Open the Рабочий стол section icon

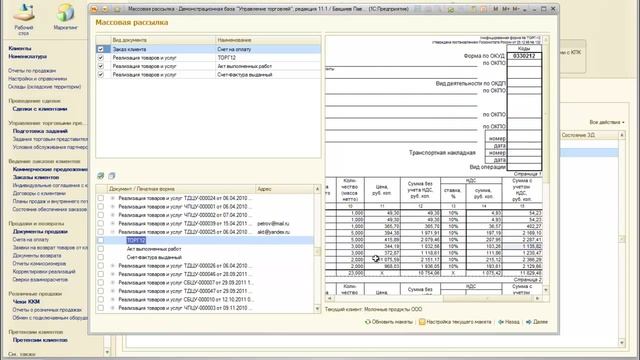[x=24, y=13]
